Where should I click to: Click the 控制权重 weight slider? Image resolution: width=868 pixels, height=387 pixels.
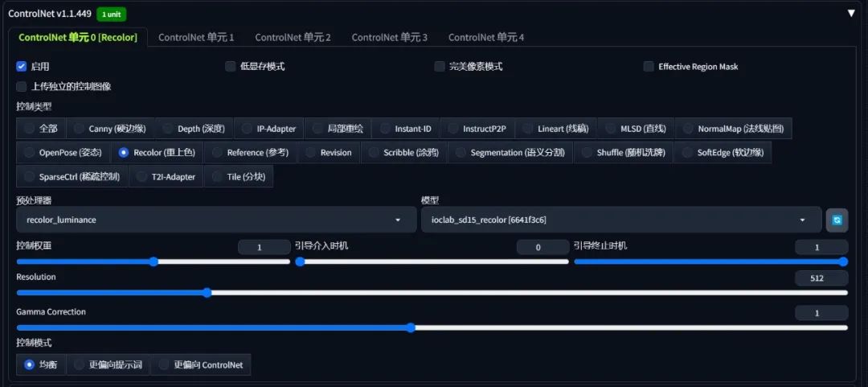click(154, 261)
